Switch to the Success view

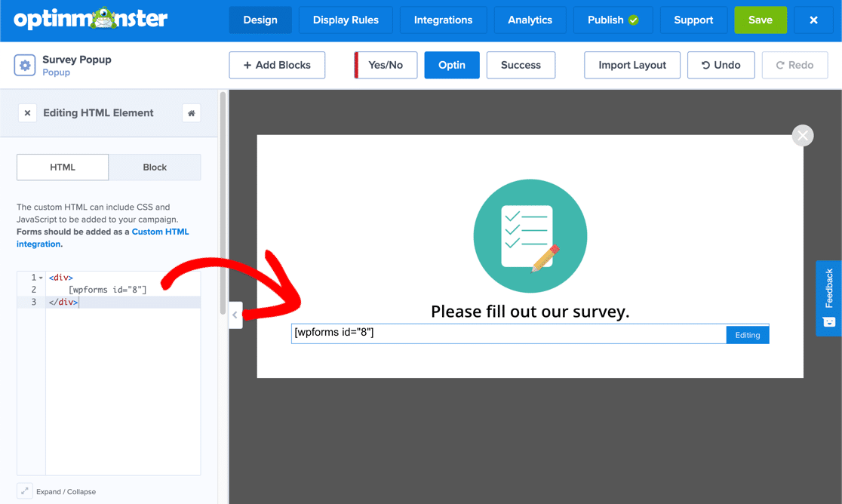tap(521, 65)
